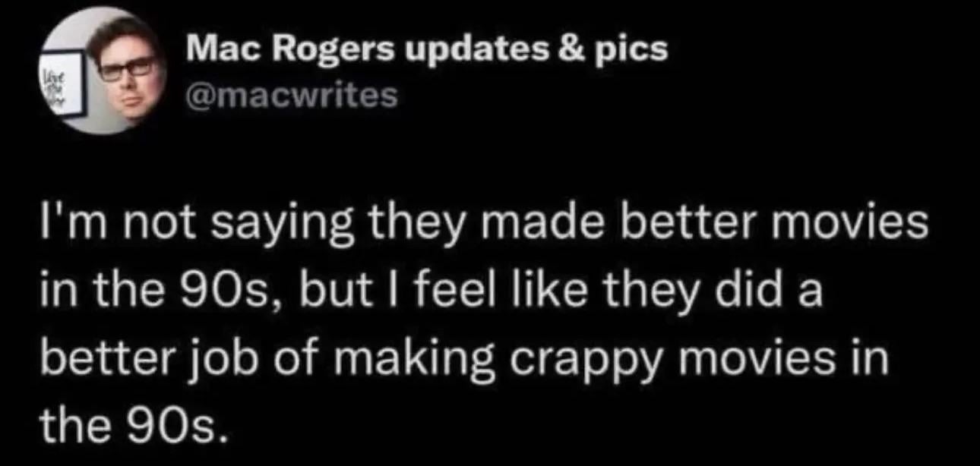Open the @macwrites handle link
The width and height of the screenshot is (980, 466).
pos(292,96)
